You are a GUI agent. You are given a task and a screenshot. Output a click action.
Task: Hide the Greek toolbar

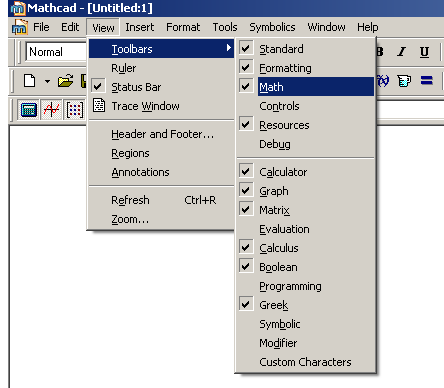pos(306,305)
